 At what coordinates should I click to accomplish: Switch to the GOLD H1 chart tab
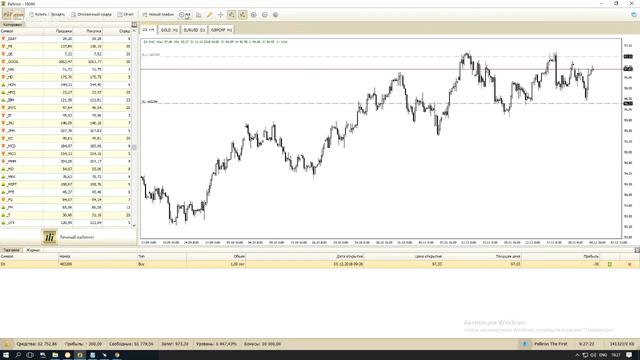pos(169,30)
